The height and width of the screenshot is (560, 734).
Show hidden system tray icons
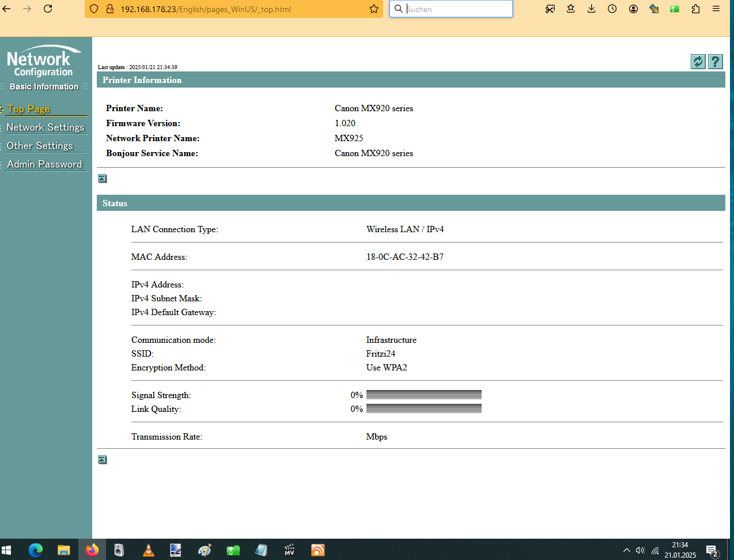point(627,550)
